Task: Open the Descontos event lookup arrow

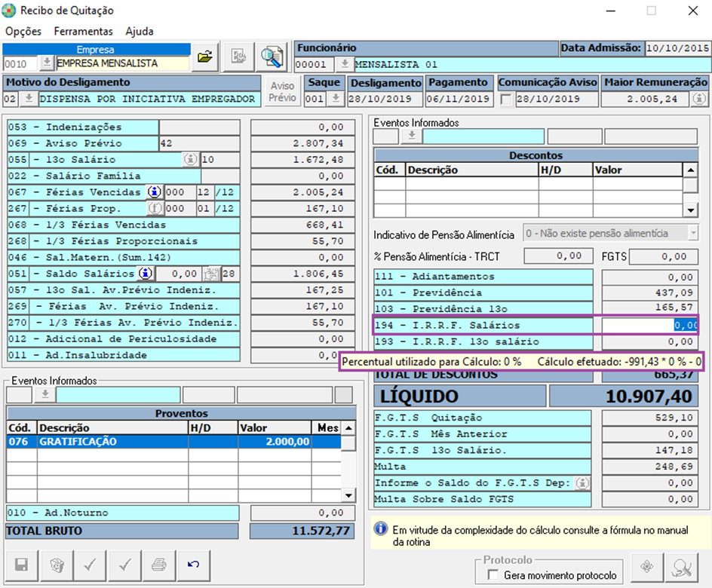Action: click(x=412, y=136)
